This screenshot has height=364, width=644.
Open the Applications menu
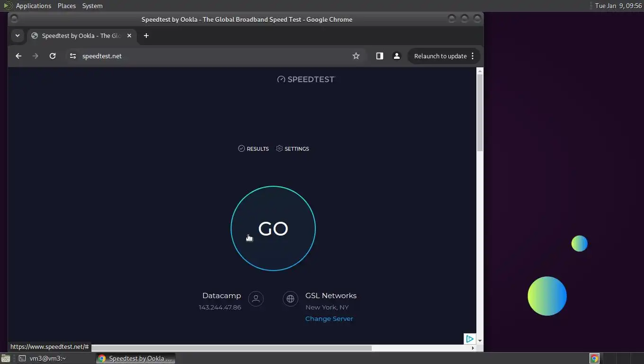[x=34, y=6]
